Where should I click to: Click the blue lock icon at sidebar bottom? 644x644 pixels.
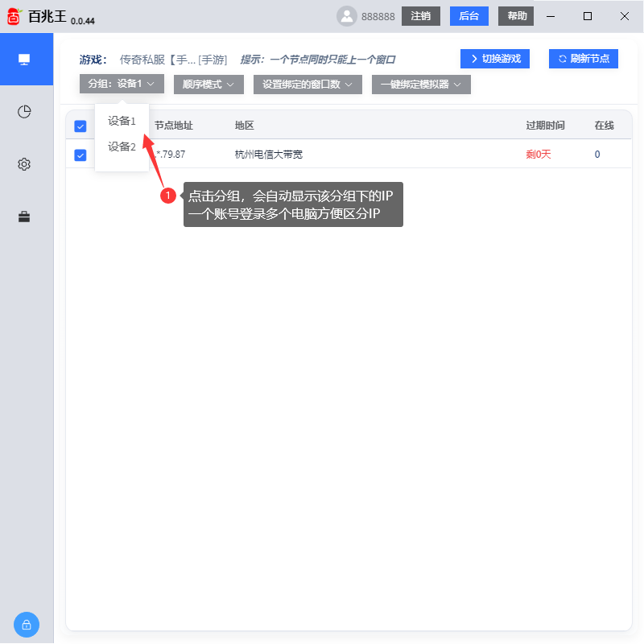tap(27, 625)
